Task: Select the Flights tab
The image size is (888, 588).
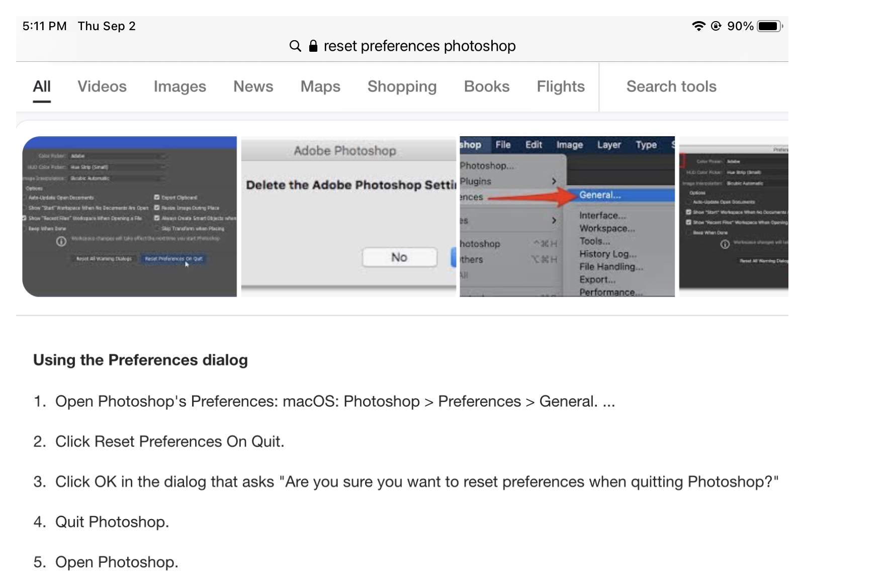Action: (x=561, y=86)
